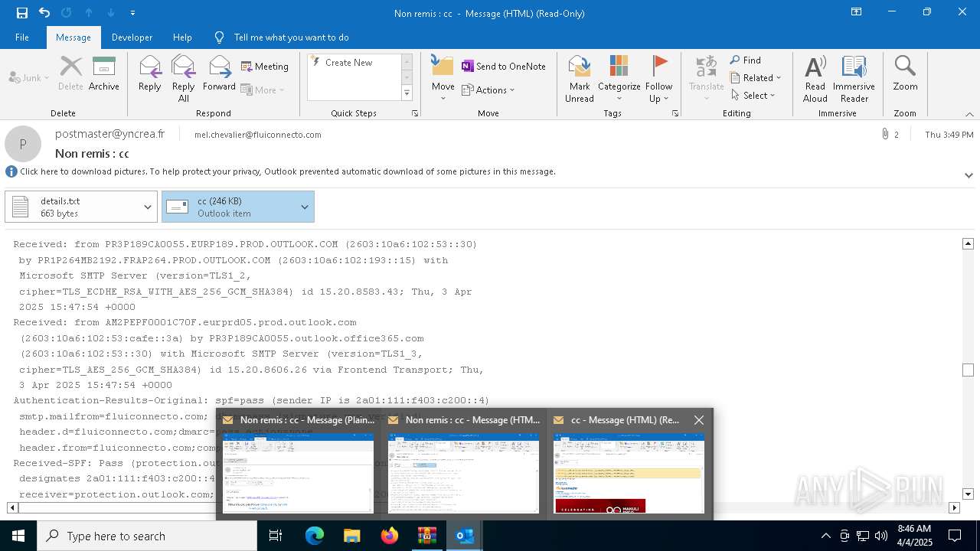
Task: Open the Windows Start menu
Action: coord(18,536)
